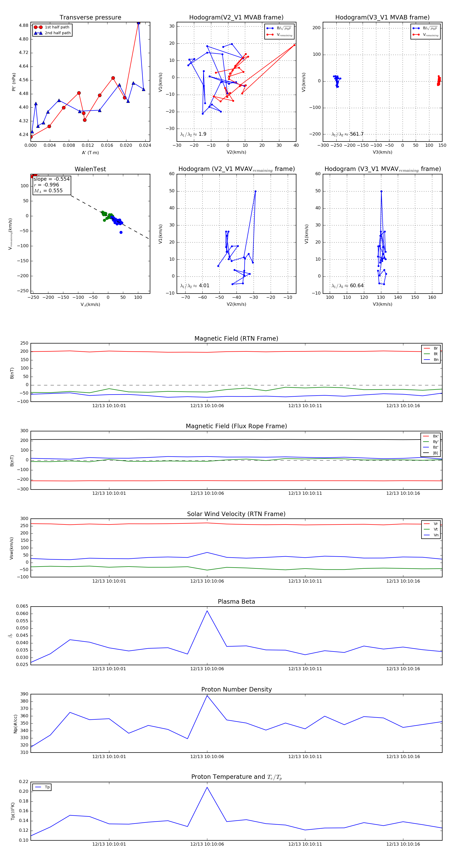Viewport: 473px width, 868px height.
Task: Click the 'Np(#/cc)' y-axis label
Action: point(15,723)
